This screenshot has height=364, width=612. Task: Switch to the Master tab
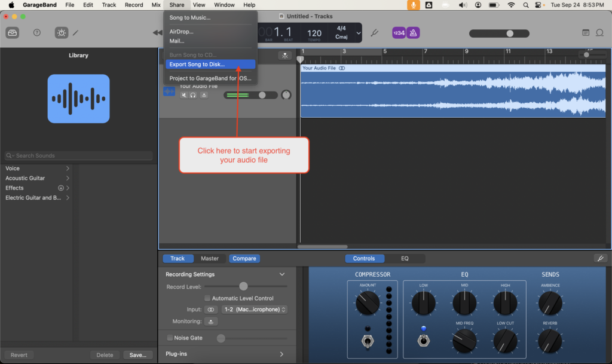tap(210, 258)
